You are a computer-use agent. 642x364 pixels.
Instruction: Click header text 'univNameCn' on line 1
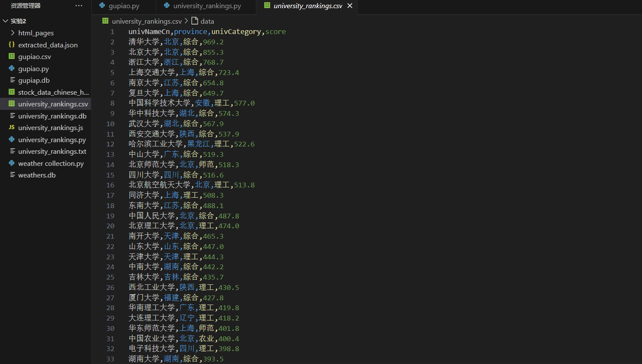coord(149,31)
